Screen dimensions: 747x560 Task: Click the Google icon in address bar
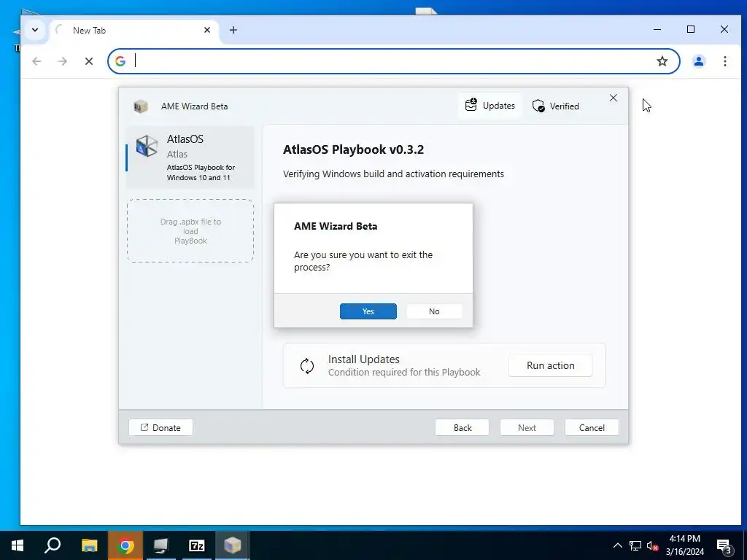click(120, 61)
